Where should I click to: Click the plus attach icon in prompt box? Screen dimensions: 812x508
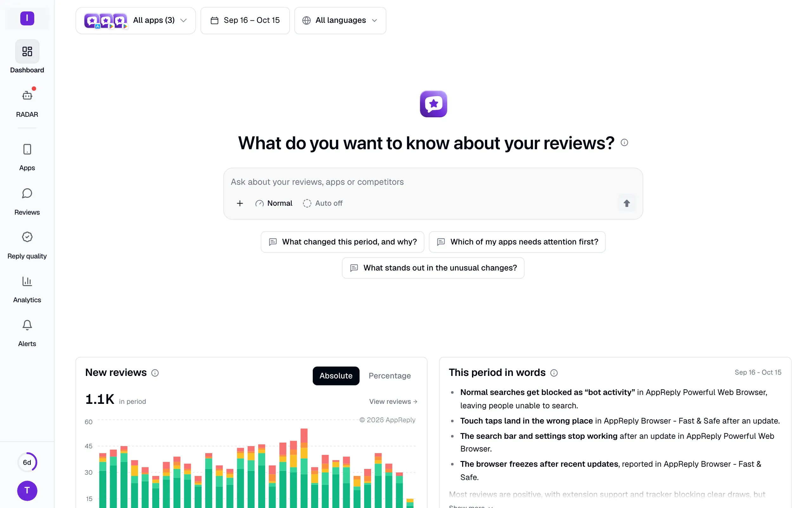tap(240, 203)
